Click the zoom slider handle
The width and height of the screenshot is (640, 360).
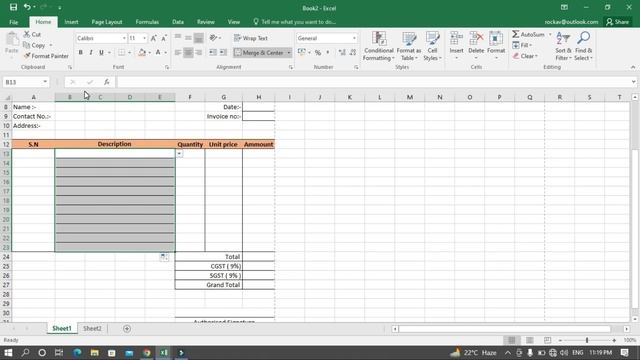pyautogui.click(x=587, y=340)
